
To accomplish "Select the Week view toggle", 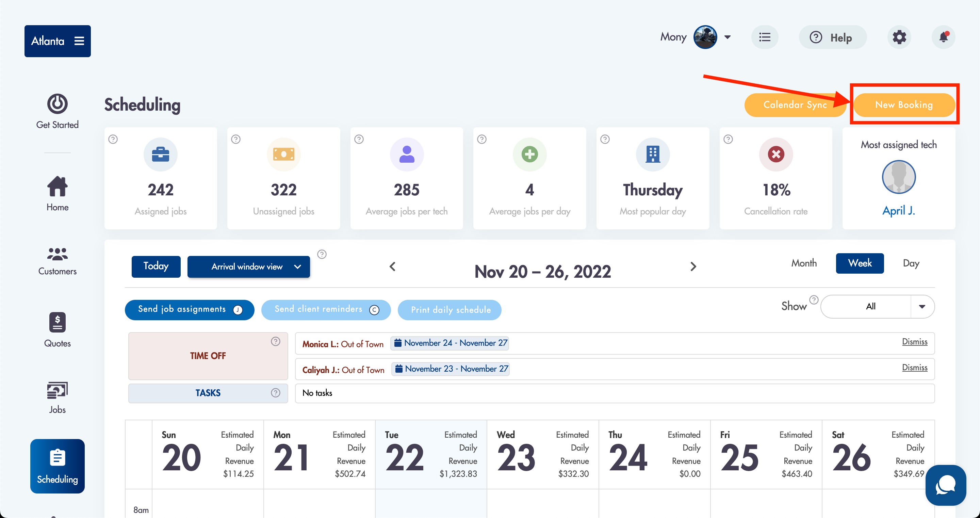I will [x=860, y=263].
